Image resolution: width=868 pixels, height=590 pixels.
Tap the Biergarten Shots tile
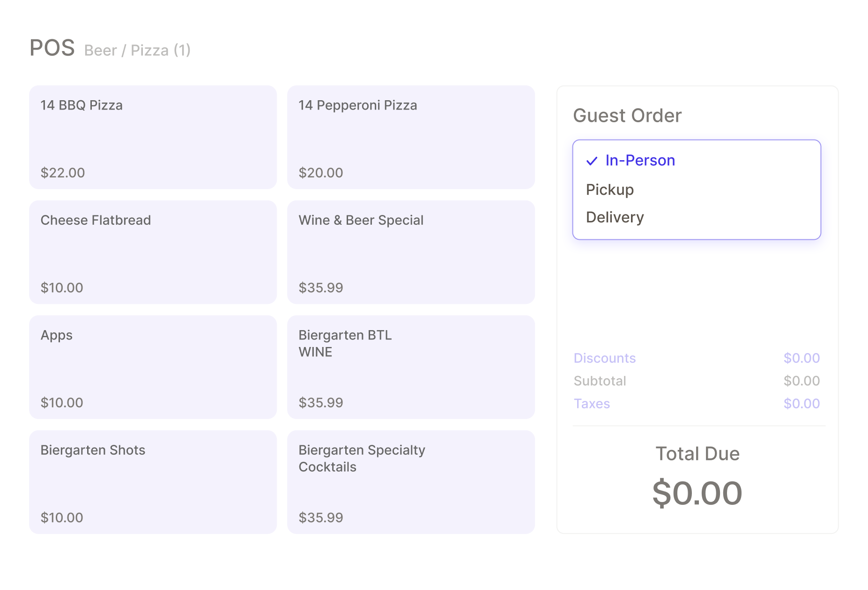point(153,482)
